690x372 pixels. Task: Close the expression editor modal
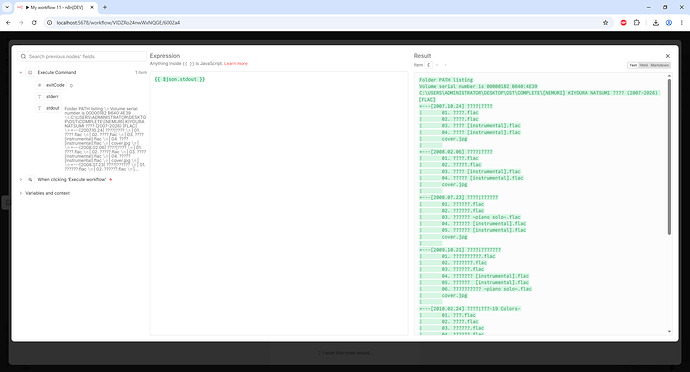coord(668,56)
